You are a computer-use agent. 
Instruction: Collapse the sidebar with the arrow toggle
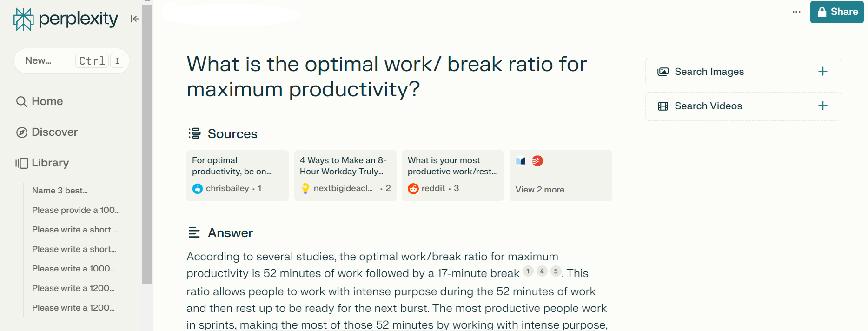point(134,19)
